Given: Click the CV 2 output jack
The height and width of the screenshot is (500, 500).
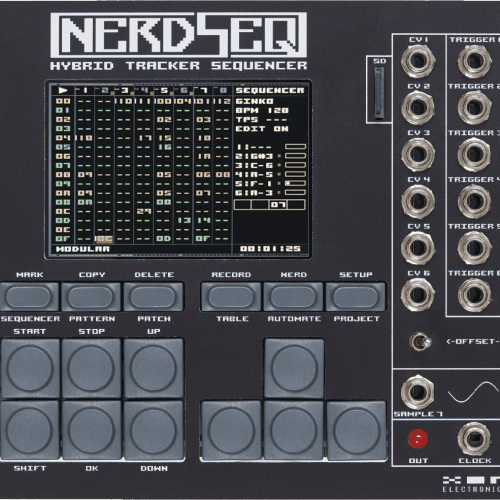Looking at the screenshot, I should click(418, 108).
